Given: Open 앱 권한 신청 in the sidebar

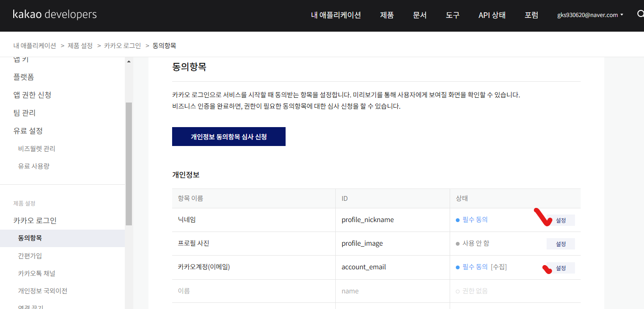Looking at the screenshot, I should (32, 95).
